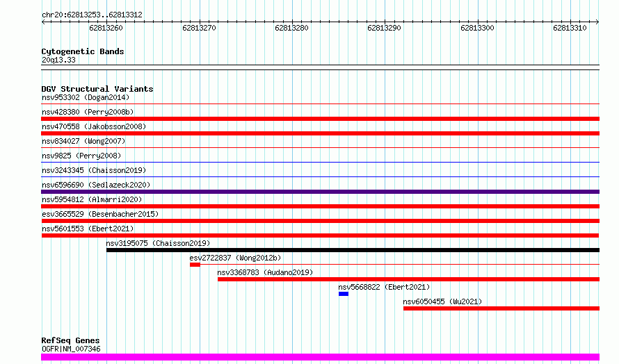Open variant nsv6596690 (Sedlazeck2020)
619x364 pixels.
pos(96,185)
